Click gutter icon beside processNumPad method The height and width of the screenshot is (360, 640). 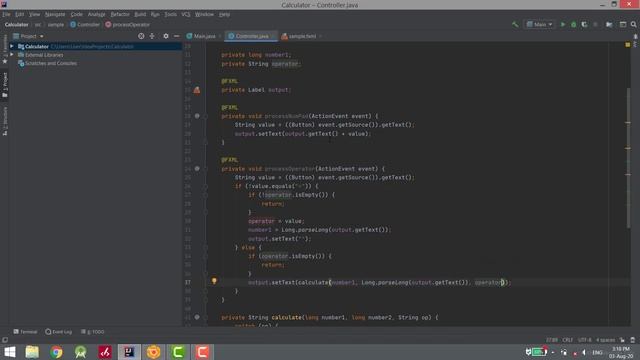click(x=197, y=116)
